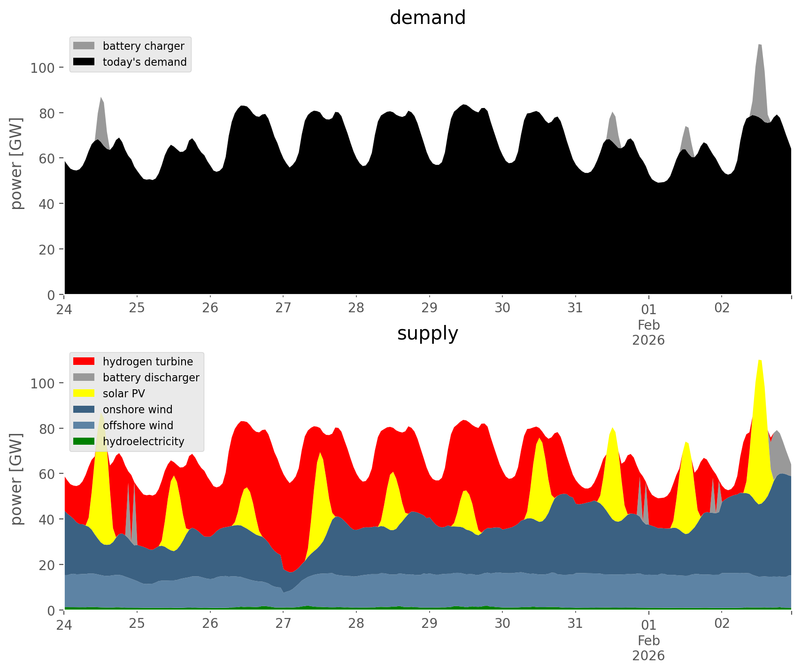Click date tick 30 on supply chart axis

502,624
